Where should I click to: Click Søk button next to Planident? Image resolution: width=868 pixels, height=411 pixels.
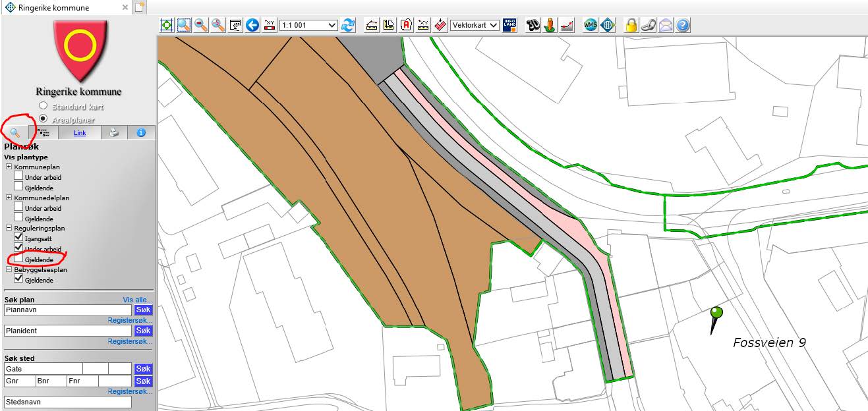pyautogui.click(x=143, y=331)
